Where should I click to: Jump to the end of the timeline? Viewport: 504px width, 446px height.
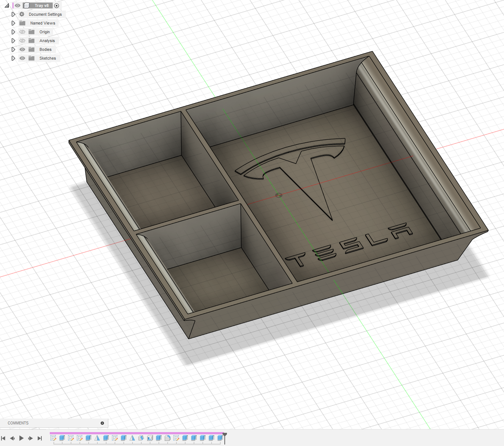(x=40, y=438)
